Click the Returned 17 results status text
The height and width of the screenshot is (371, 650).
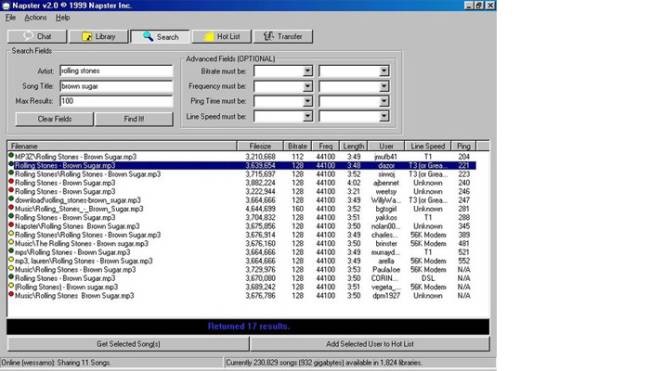pyautogui.click(x=248, y=327)
